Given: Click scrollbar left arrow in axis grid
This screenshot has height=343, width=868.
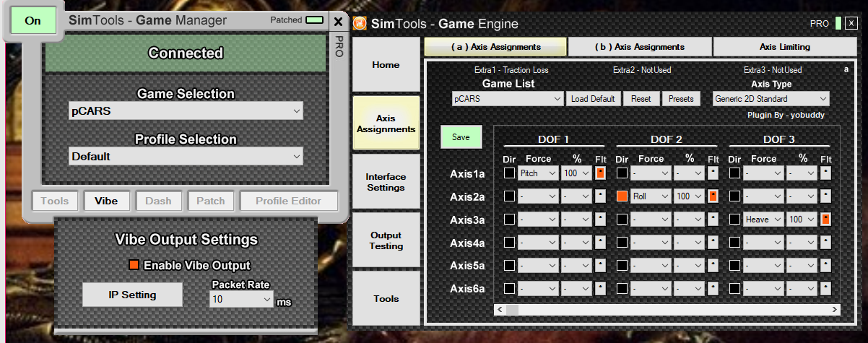Looking at the screenshot, I should (x=498, y=309).
